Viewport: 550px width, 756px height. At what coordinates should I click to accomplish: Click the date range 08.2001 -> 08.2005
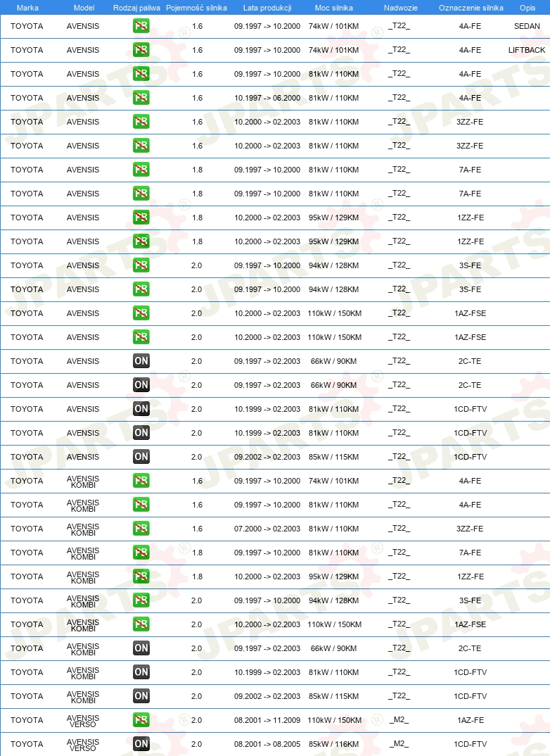tap(267, 744)
